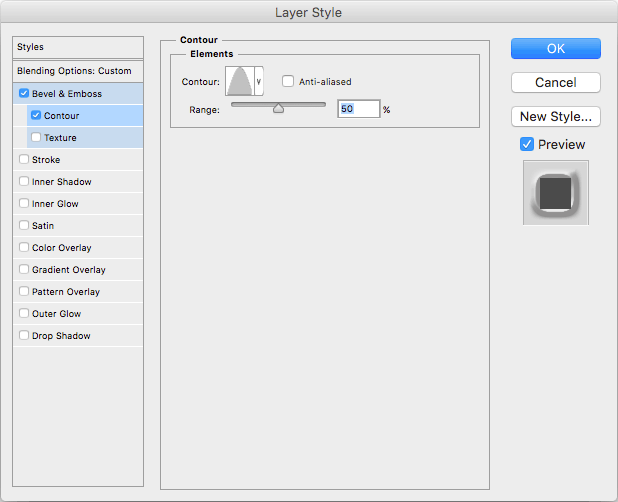The width and height of the screenshot is (618, 502).
Task: Open Drop Shadow settings label
Action: (61, 336)
